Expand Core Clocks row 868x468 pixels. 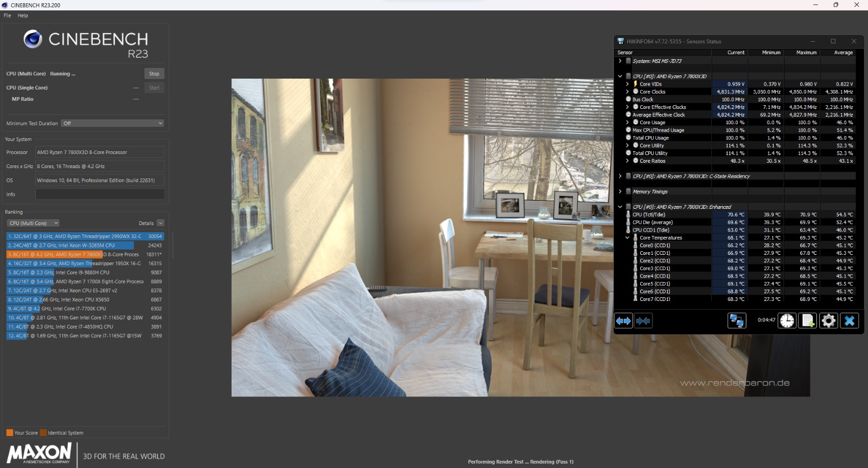(x=628, y=92)
